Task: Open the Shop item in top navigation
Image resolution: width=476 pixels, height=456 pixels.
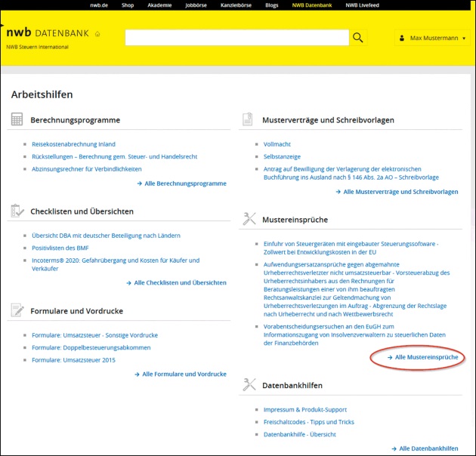Action: pos(128,5)
